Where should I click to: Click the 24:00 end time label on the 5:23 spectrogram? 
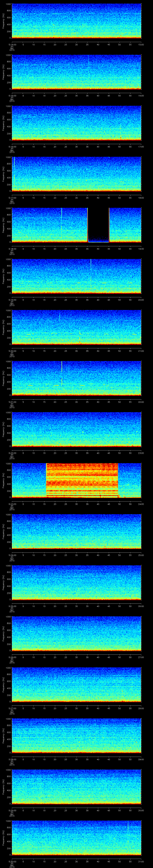[x=141, y=504]
